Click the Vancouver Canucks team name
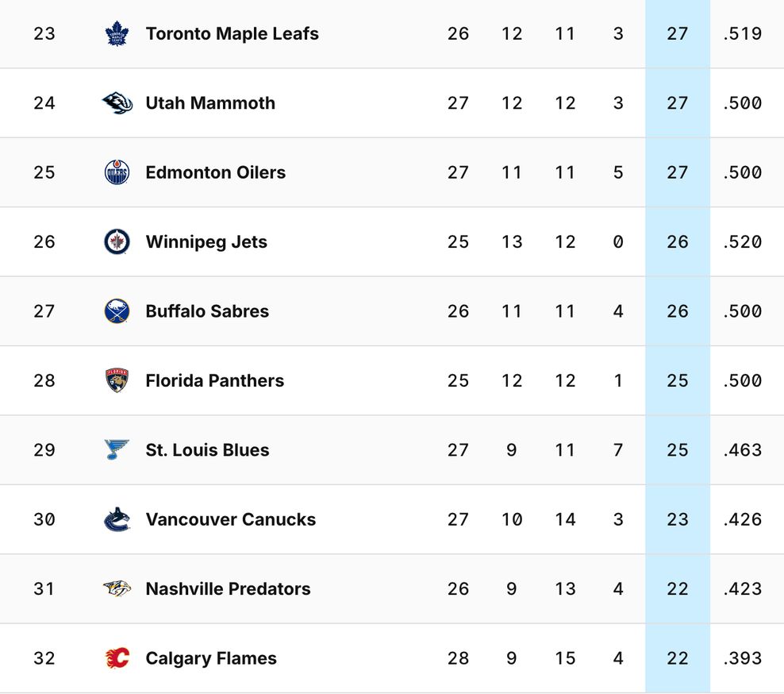 [x=230, y=519]
